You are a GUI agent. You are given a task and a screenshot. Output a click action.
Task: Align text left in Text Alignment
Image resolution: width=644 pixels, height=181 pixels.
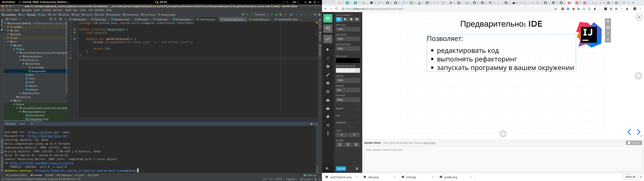(339, 19)
